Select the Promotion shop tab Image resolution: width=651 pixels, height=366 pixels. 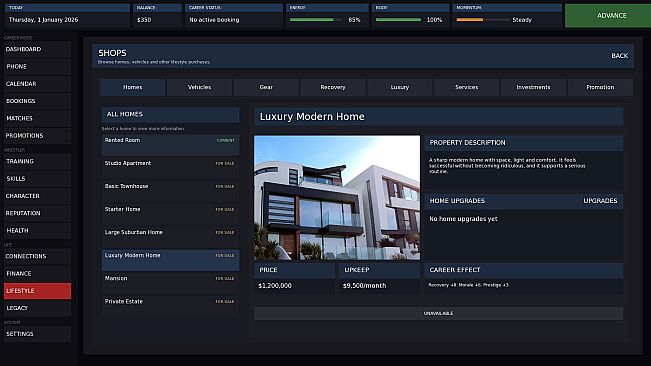(x=600, y=87)
